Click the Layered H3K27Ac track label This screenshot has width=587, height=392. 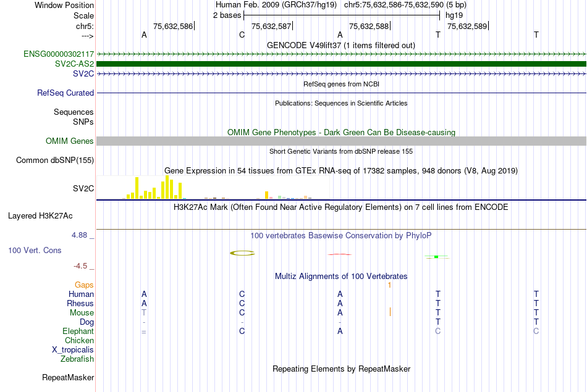(40, 216)
